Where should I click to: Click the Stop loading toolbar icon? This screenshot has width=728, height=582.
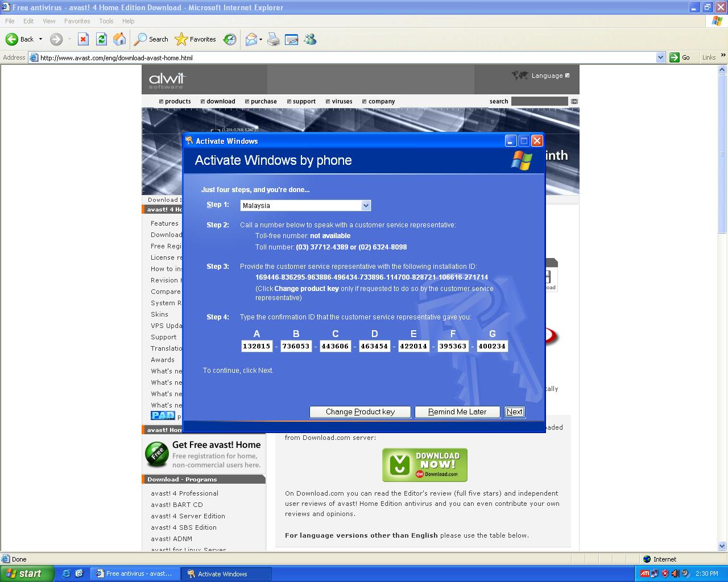click(x=83, y=39)
